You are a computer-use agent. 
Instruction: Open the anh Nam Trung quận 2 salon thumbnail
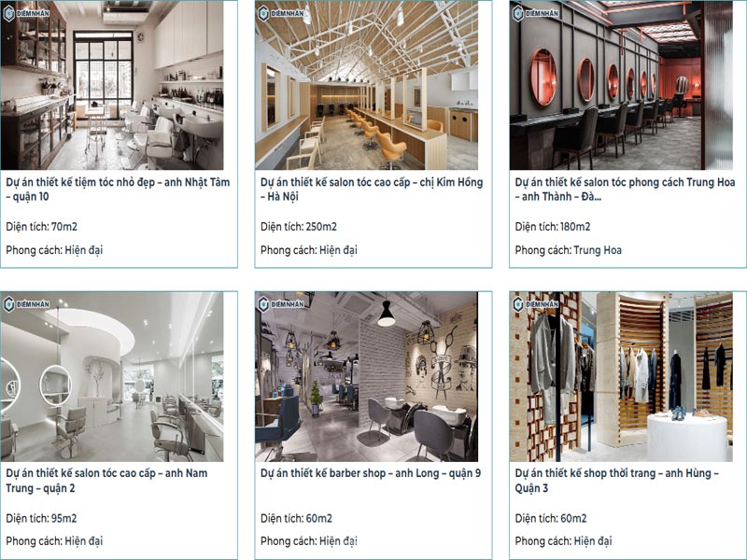(x=112, y=377)
